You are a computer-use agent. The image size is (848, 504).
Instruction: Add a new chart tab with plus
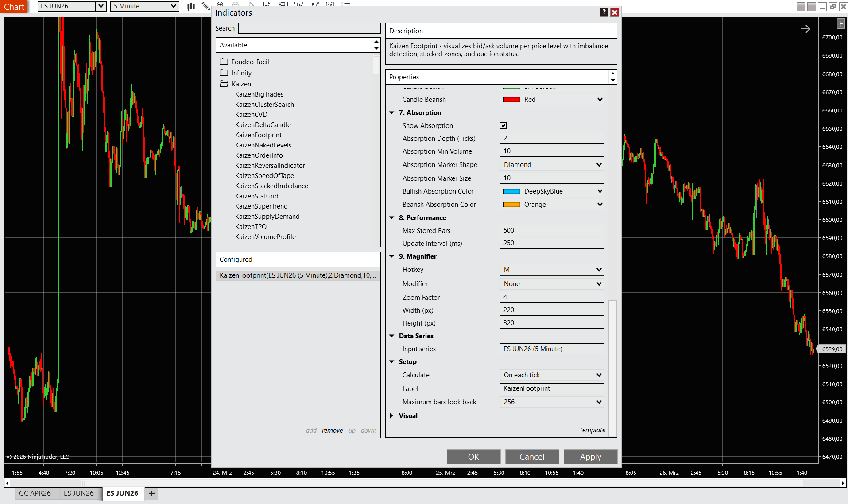151,493
